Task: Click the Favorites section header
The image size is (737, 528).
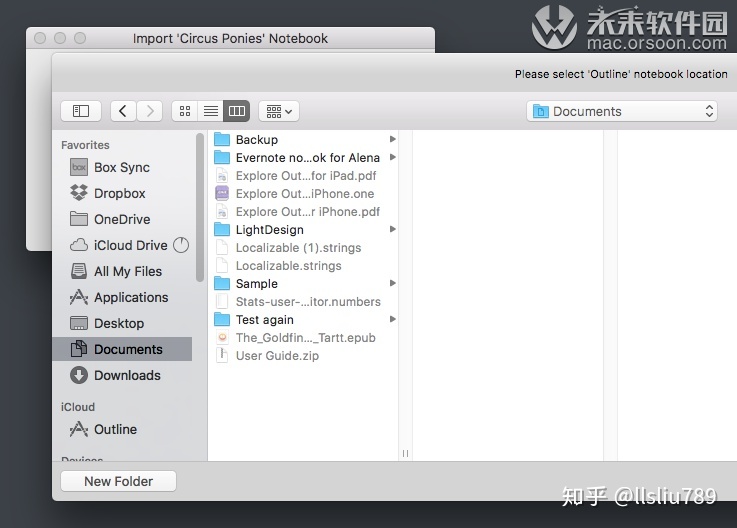Action: point(85,145)
